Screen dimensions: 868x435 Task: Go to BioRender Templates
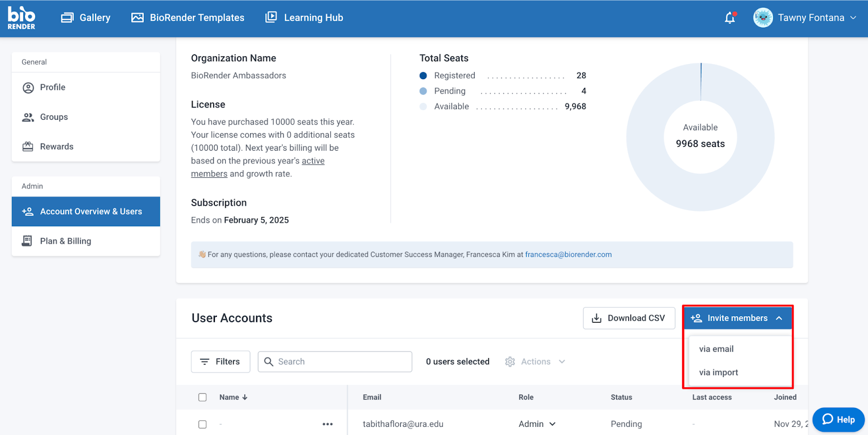click(188, 18)
